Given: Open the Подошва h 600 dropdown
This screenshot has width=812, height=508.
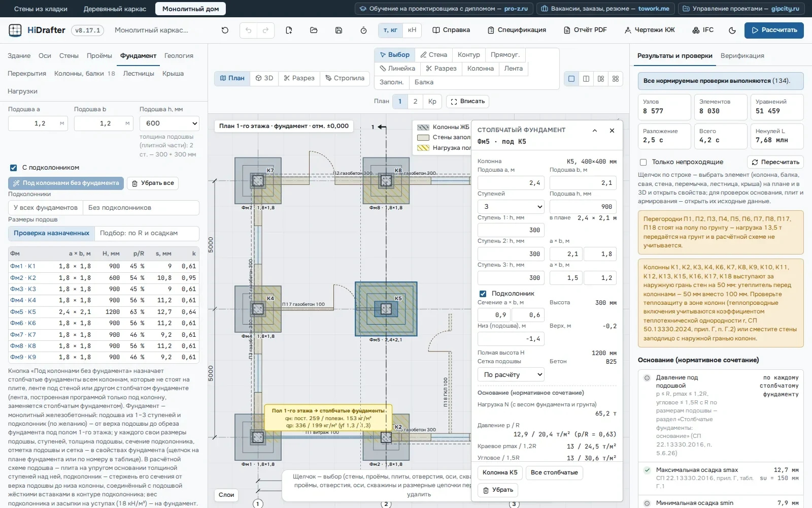Looking at the screenshot, I should coord(170,123).
